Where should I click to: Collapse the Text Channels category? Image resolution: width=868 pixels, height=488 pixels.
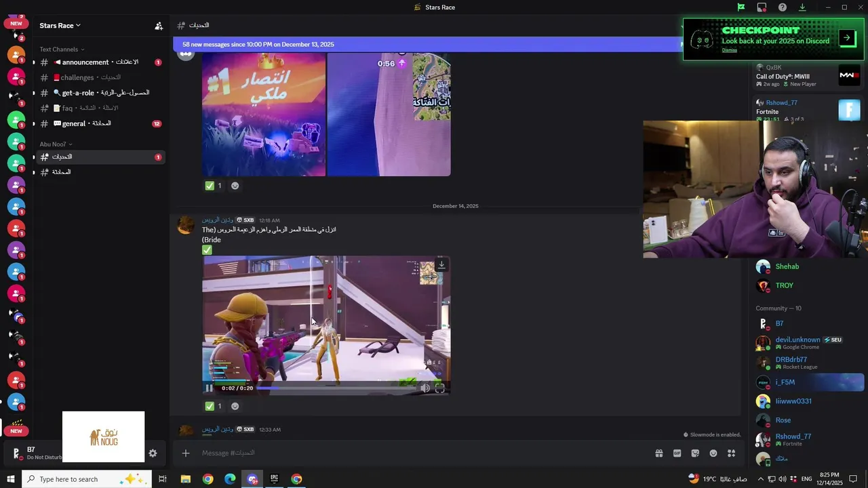click(62, 49)
